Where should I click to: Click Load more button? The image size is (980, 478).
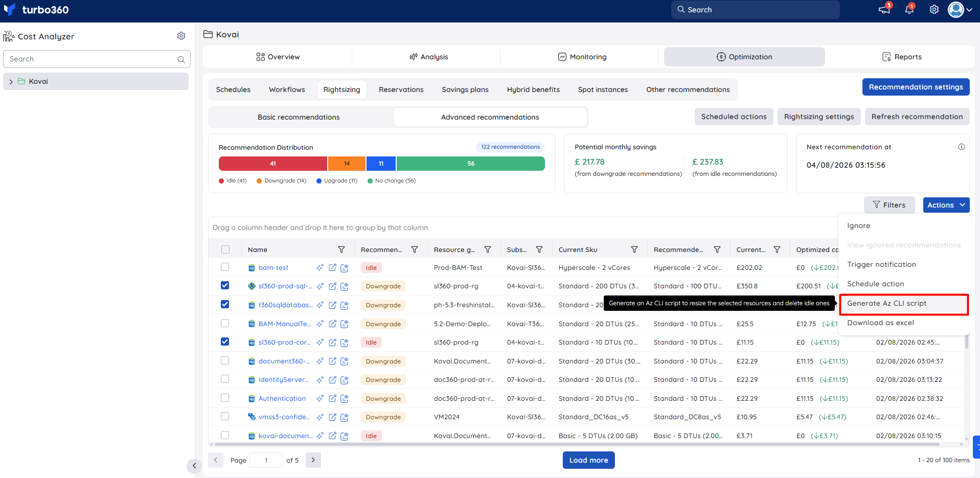pyautogui.click(x=589, y=460)
